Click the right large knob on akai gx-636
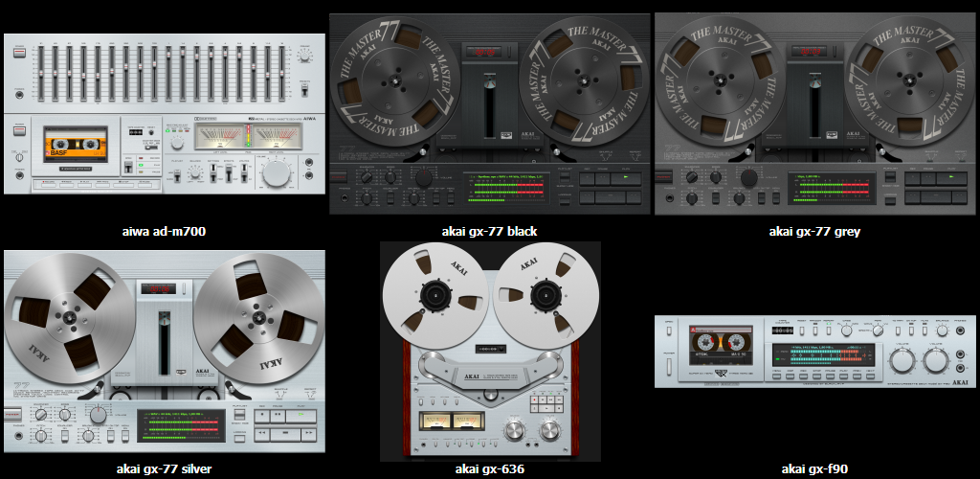Image resolution: width=980 pixels, height=479 pixels. (x=550, y=429)
